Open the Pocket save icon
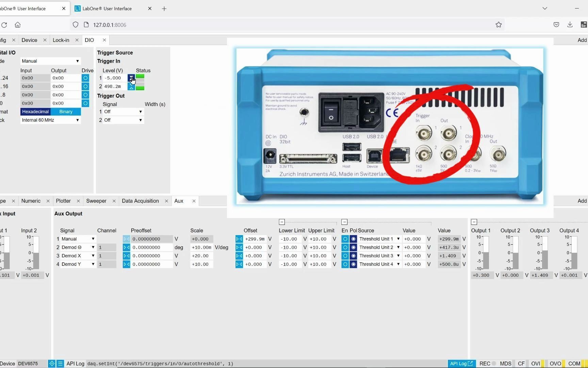The height and width of the screenshot is (368, 588). pos(556,25)
